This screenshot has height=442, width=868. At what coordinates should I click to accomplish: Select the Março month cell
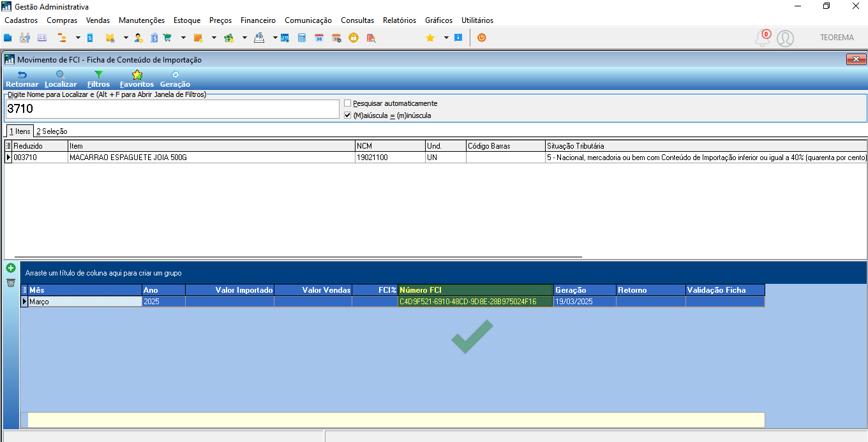point(85,302)
